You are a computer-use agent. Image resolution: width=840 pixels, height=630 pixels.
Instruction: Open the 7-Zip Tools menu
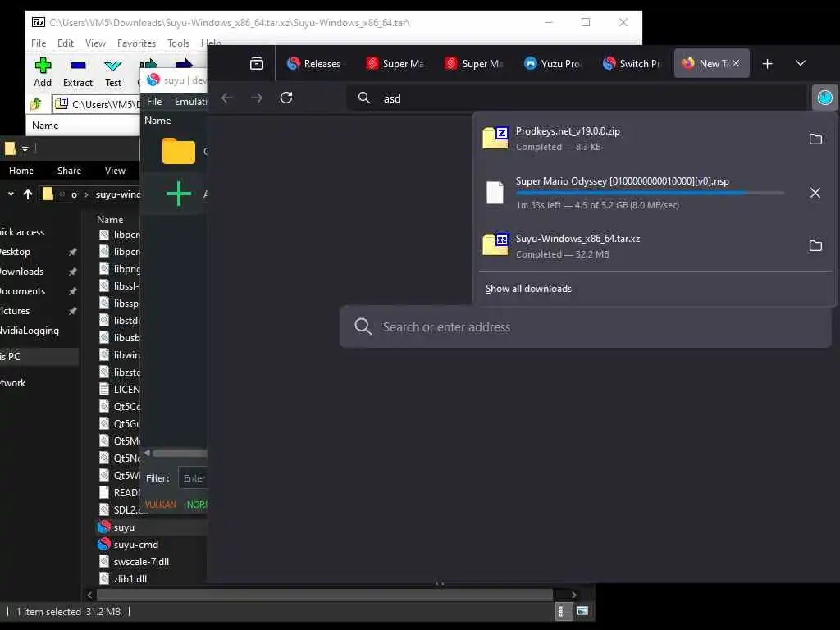pos(178,43)
